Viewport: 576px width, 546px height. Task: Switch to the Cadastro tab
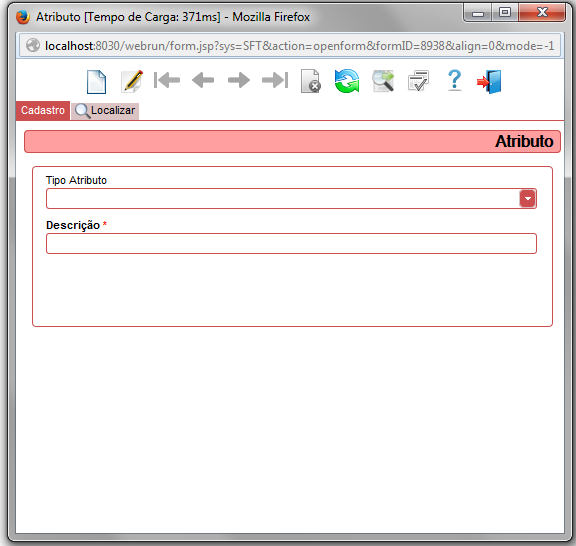[43, 110]
